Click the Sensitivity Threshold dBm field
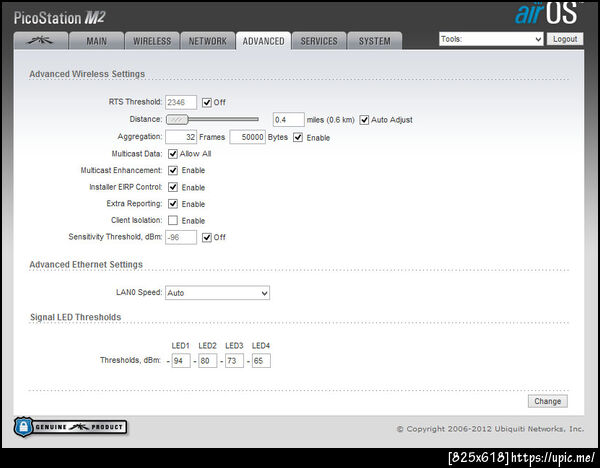The width and height of the screenshot is (600, 468). tap(181, 237)
